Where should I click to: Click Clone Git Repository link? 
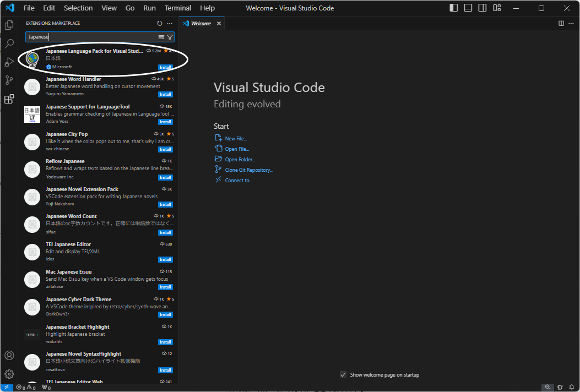click(x=249, y=170)
